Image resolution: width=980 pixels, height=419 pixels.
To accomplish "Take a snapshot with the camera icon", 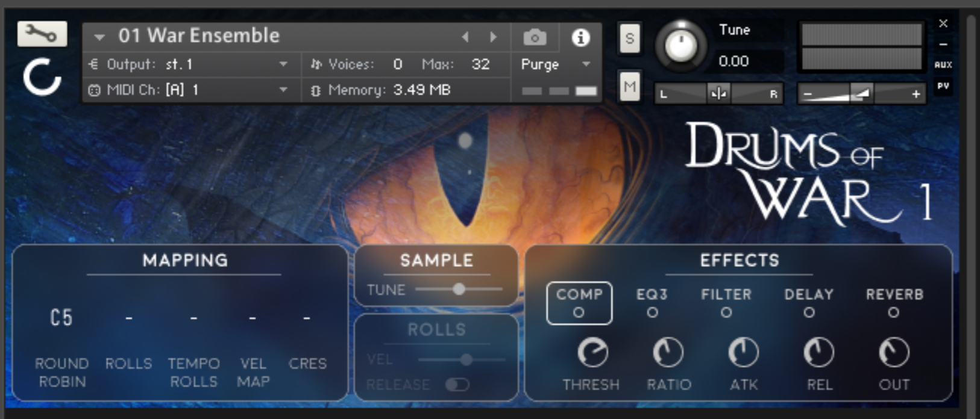I will (x=535, y=38).
